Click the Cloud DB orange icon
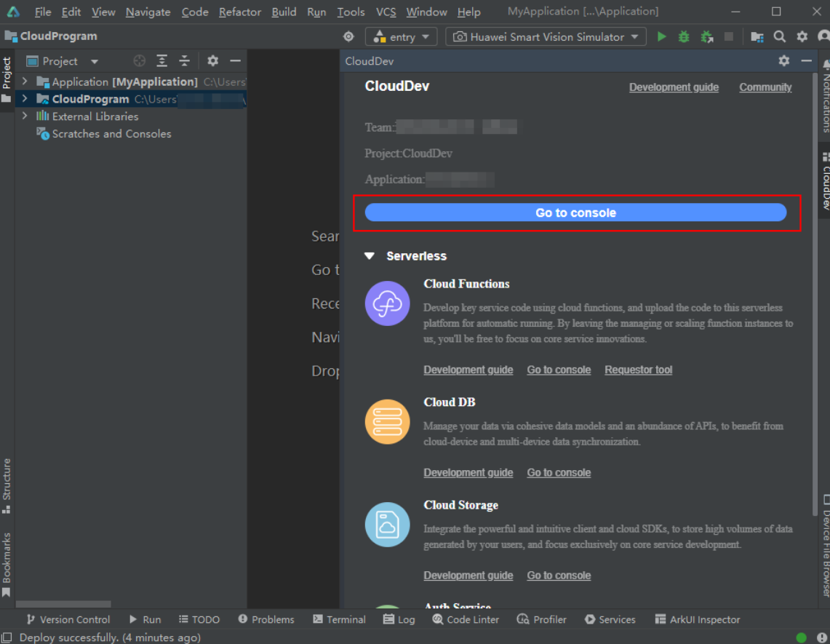The height and width of the screenshot is (644, 830). 388,421
